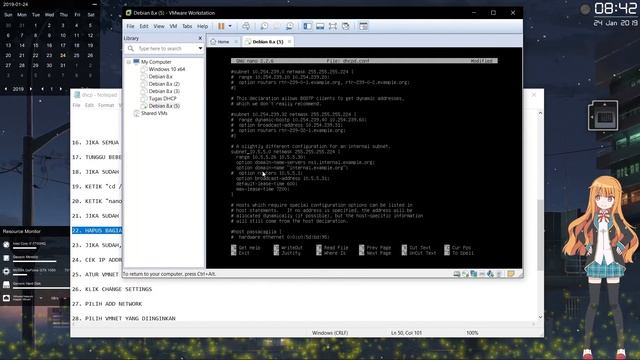Click the hard disk device status icon
Viewport: 640px width, 360px height.
click(x=457, y=274)
